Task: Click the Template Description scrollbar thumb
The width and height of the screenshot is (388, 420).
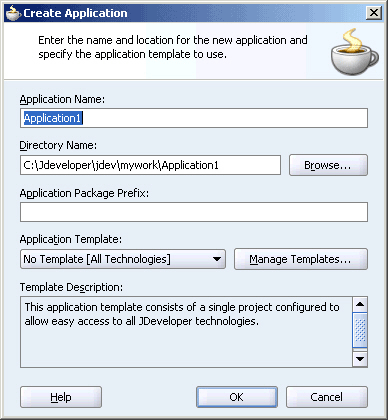Action: pos(360,330)
